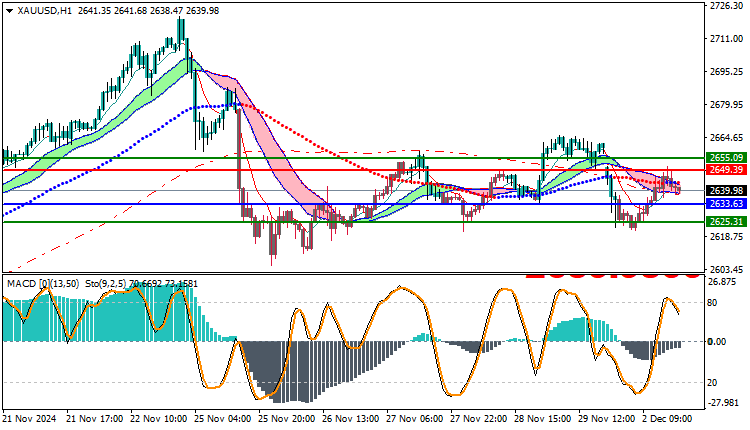Select the red 2649.39 price label

pyautogui.click(x=726, y=170)
